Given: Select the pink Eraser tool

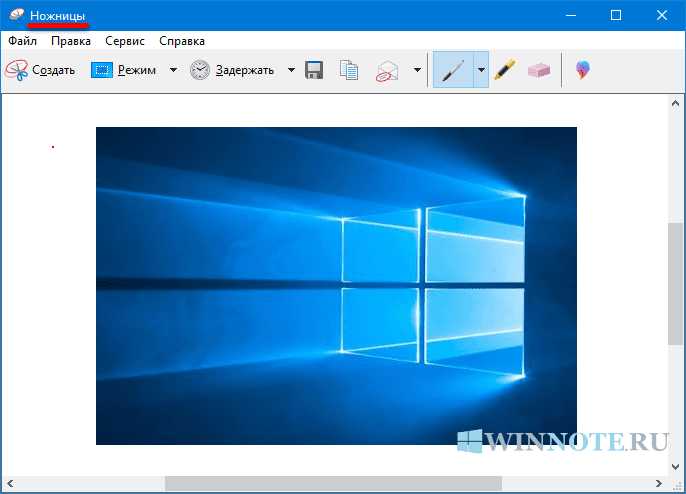Looking at the screenshot, I should pyautogui.click(x=539, y=70).
